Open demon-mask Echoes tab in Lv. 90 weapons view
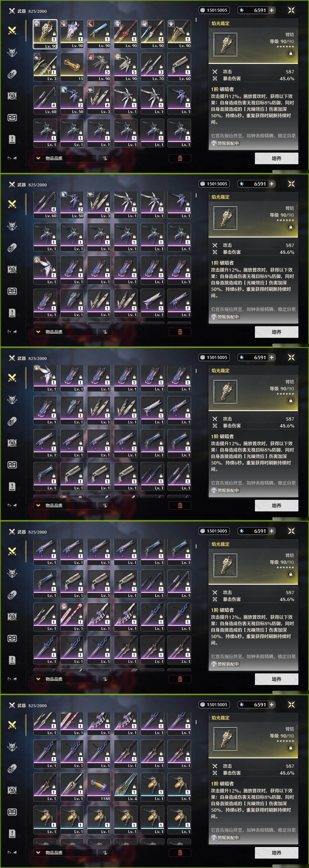 pyautogui.click(x=12, y=52)
